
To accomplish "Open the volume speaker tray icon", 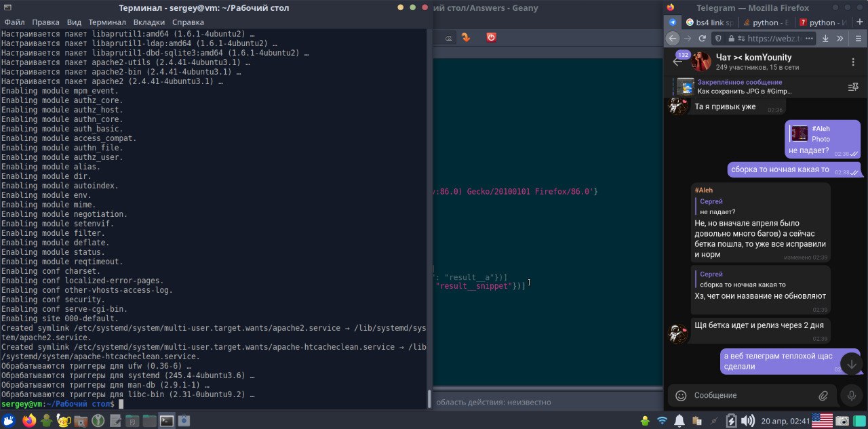I will pos(748,420).
